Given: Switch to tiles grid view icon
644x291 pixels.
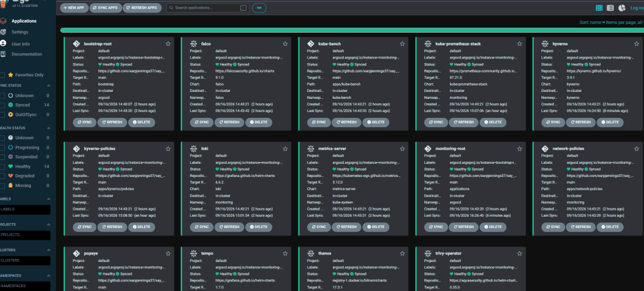Looking at the screenshot, I should 599,8.
